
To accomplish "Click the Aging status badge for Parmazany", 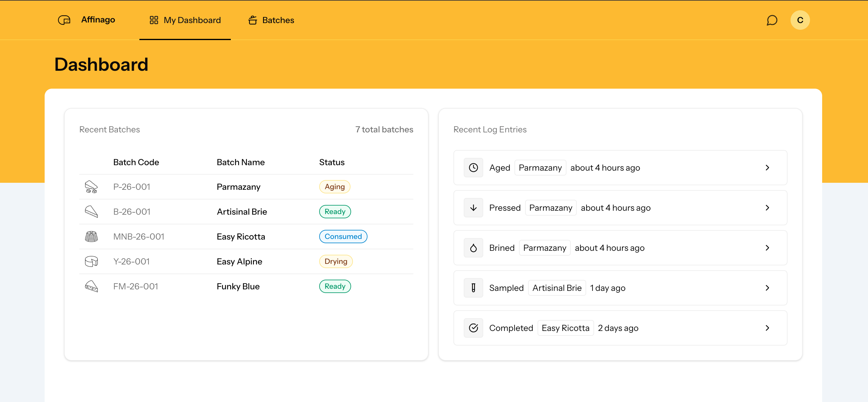I will [x=334, y=186].
